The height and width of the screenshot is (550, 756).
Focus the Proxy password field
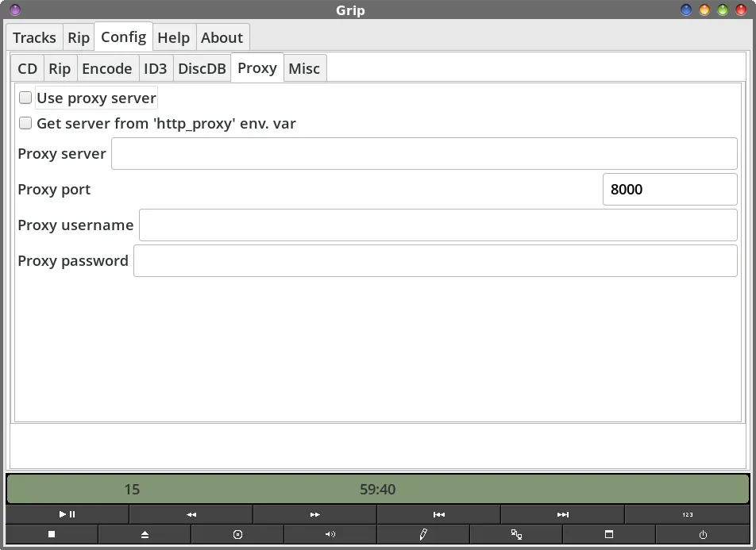(435, 260)
